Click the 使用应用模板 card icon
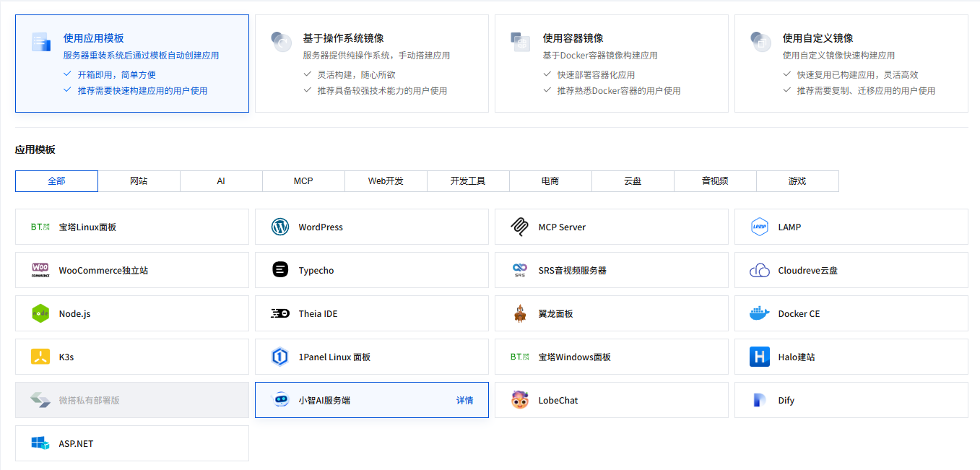Screen dimensions: 980x470 click(40, 41)
